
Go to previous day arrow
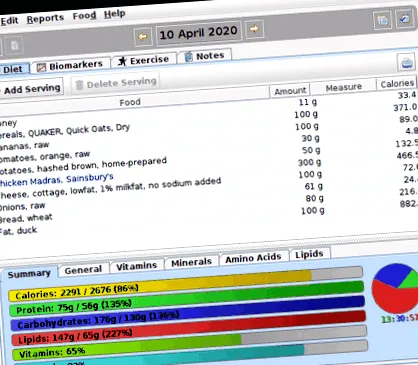click(x=143, y=36)
